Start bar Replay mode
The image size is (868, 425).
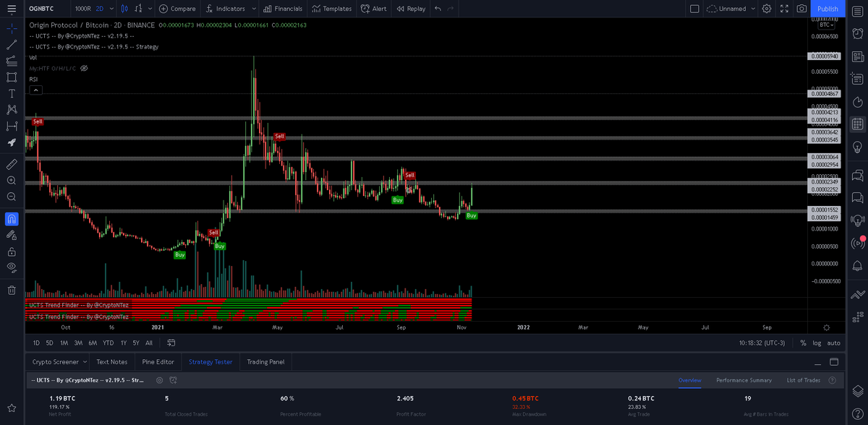click(411, 9)
